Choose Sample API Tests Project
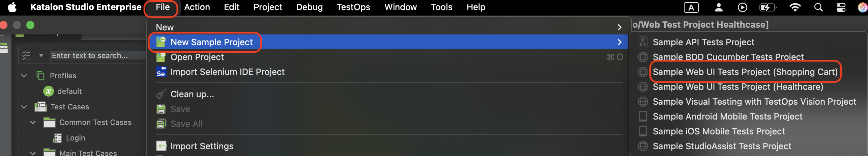The height and width of the screenshot is (156, 868). tap(703, 42)
